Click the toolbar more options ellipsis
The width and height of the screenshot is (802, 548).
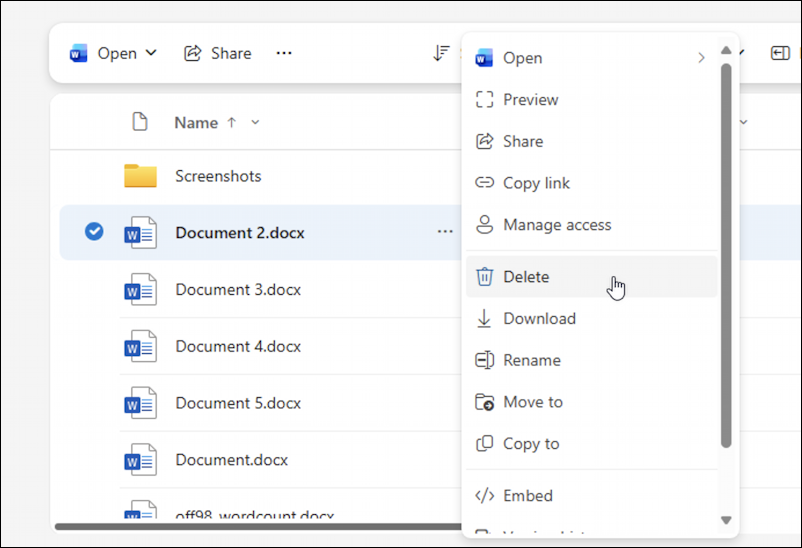(x=284, y=53)
